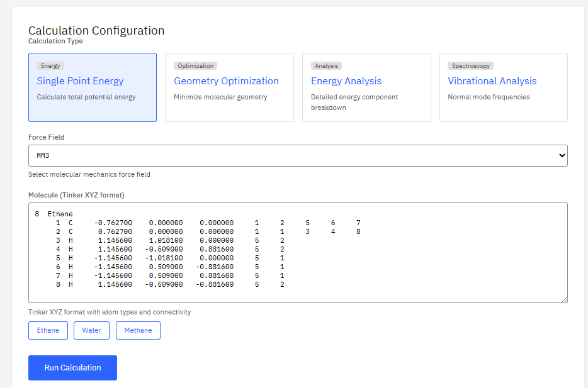Load the Water example molecule
The width and height of the screenshot is (588, 388).
click(x=91, y=330)
